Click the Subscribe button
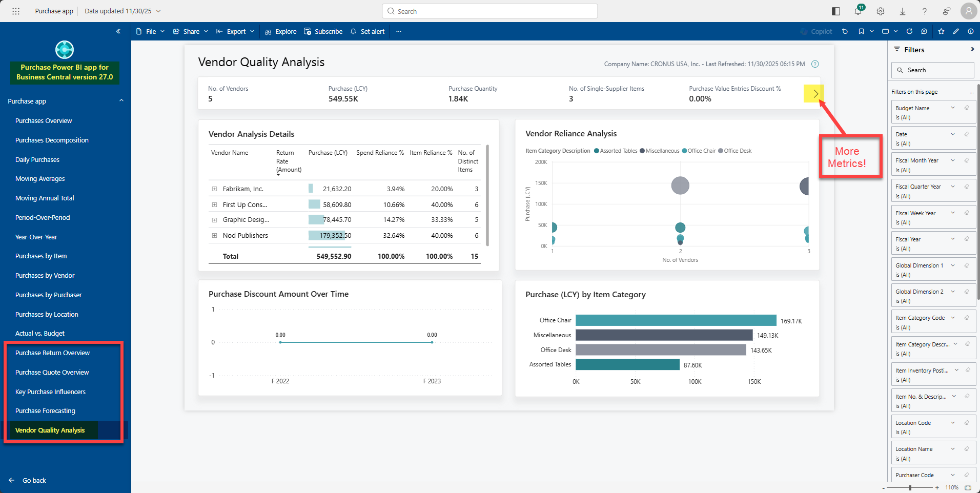 pyautogui.click(x=323, y=31)
